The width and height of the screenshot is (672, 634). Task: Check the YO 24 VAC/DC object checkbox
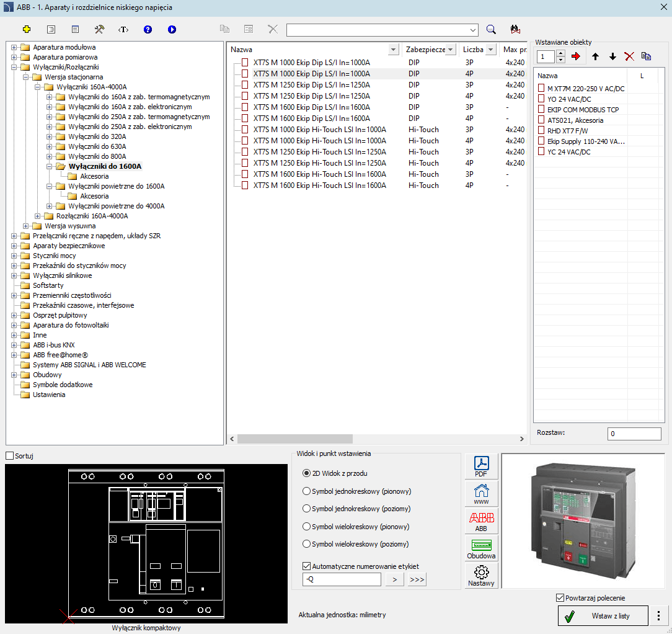(x=541, y=99)
